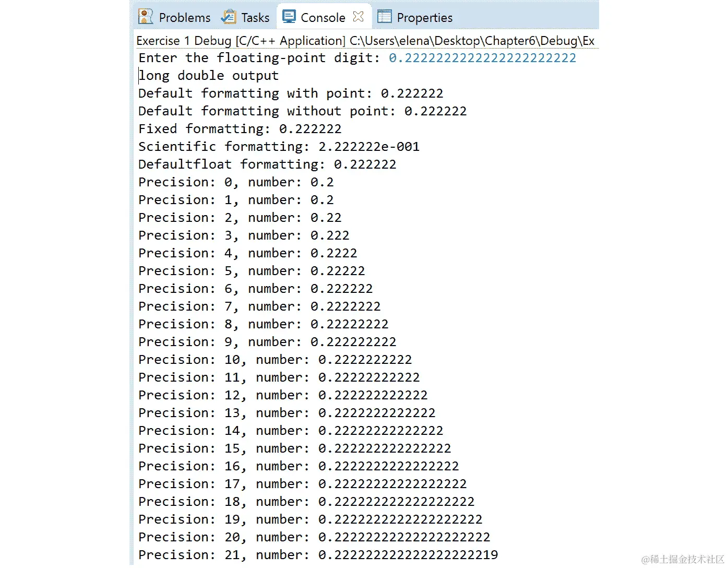Click the 'Precision: 2' output line

coord(240,218)
